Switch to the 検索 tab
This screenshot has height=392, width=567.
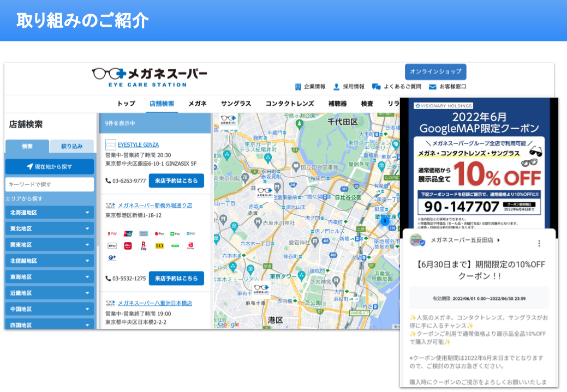(27, 146)
